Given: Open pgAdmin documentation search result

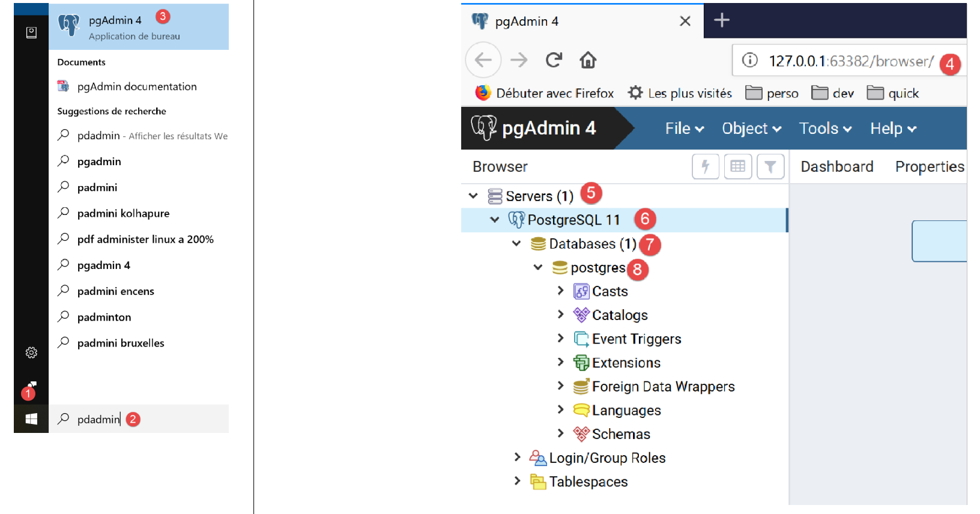Looking at the screenshot, I should (x=136, y=86).
